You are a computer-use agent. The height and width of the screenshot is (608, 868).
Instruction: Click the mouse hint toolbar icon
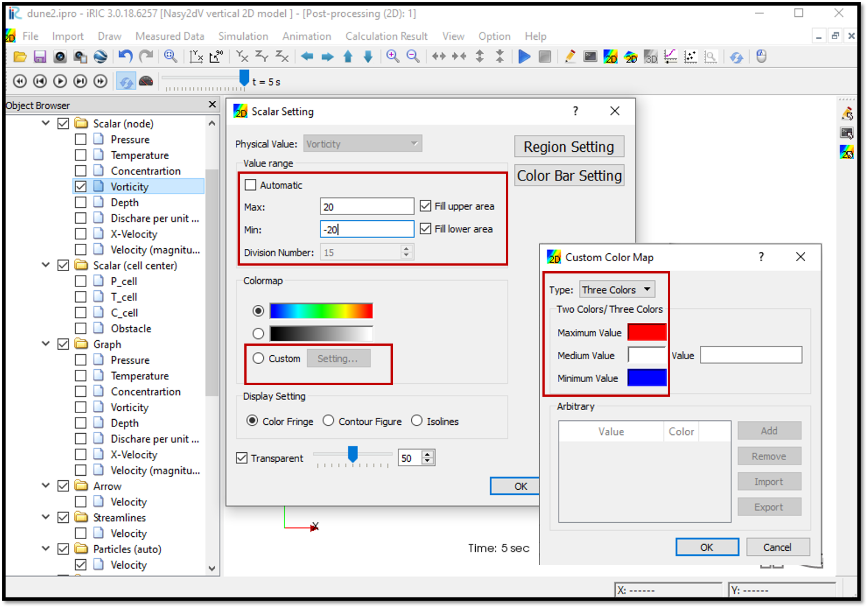(x=761, y=57)
